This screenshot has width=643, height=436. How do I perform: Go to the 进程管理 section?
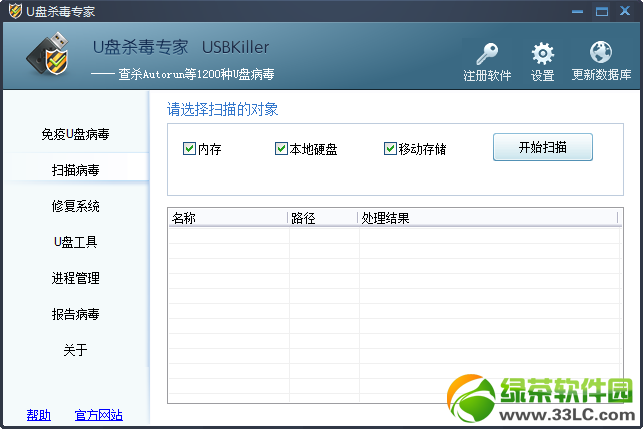click(x=75, y=278)
